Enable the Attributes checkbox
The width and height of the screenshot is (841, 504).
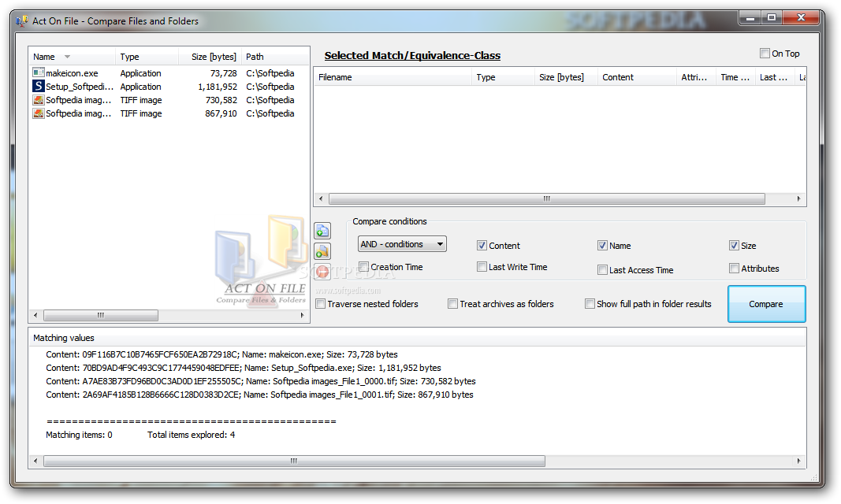coord(735,269)
